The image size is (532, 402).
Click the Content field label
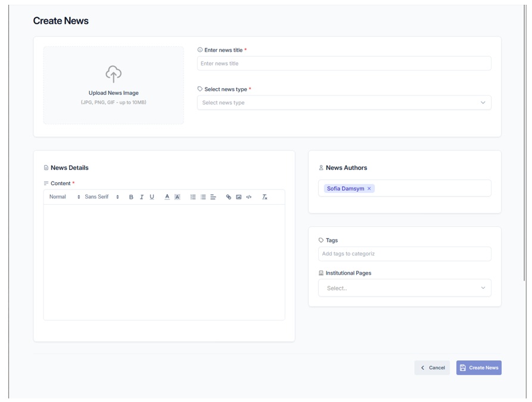point(60,183)
